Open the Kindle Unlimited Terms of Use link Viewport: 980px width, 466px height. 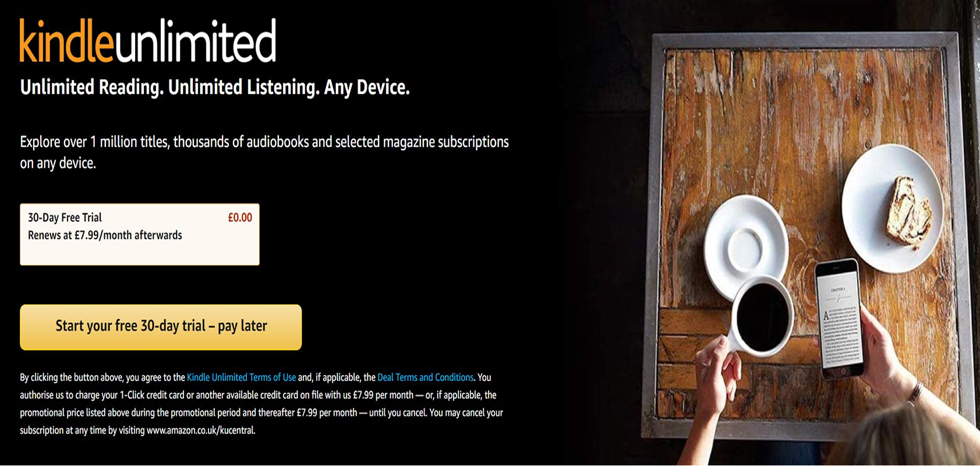pos(241,377)
